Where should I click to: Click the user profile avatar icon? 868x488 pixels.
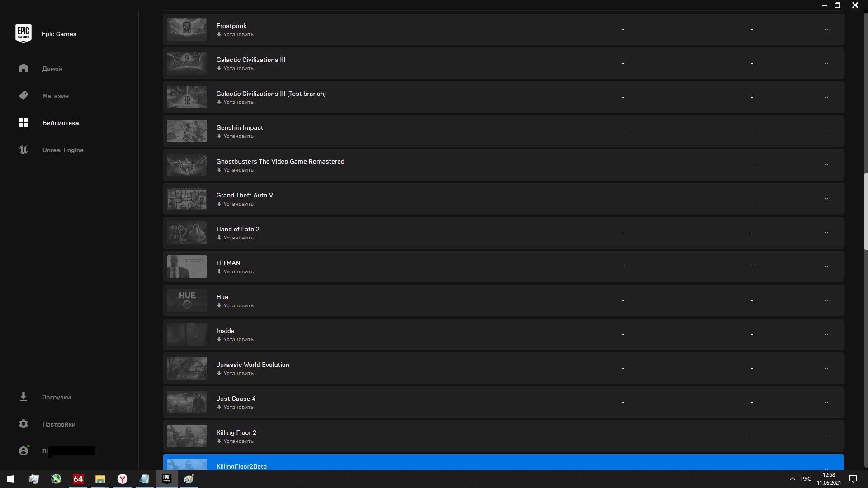coord(24,450)
